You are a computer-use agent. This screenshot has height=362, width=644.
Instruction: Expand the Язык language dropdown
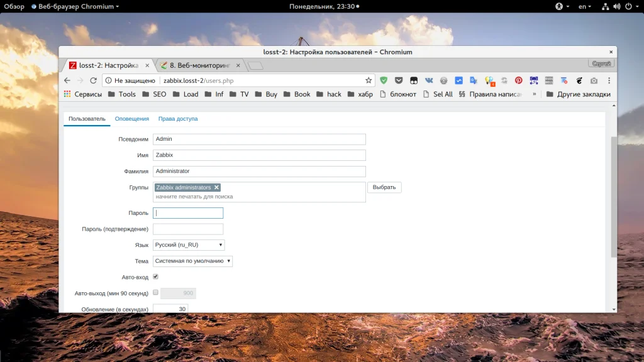(189, 245)
